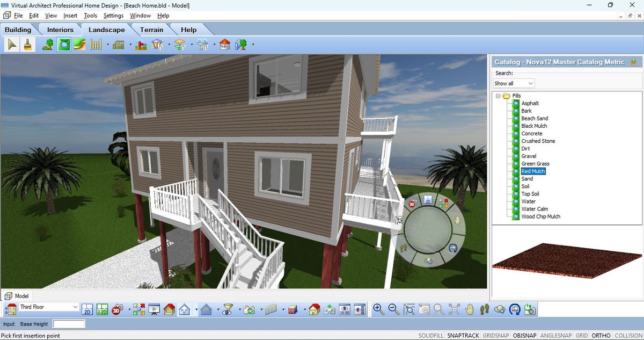Select Beach Sand in the Fills list

533,118
